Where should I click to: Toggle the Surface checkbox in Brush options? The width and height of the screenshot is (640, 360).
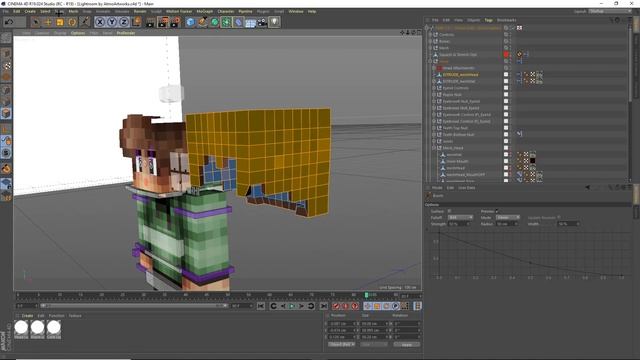point(449,211)
